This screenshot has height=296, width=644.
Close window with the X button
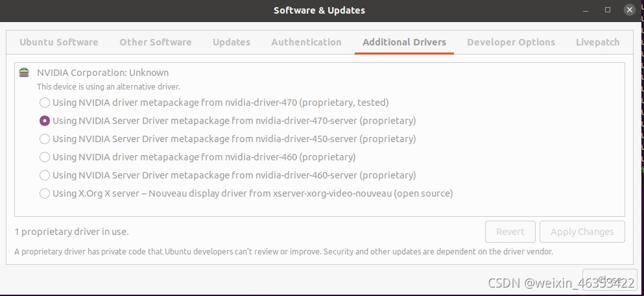[630, 10]
